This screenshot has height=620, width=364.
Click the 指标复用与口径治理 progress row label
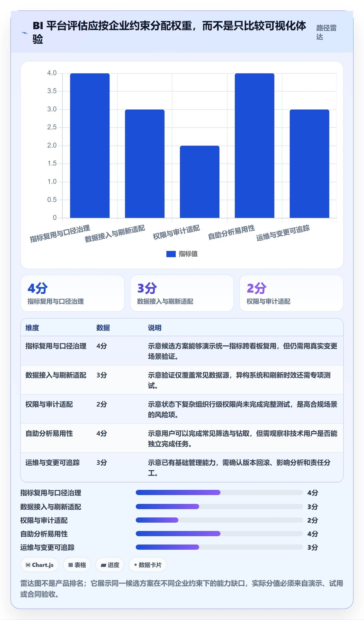[51, 493]
